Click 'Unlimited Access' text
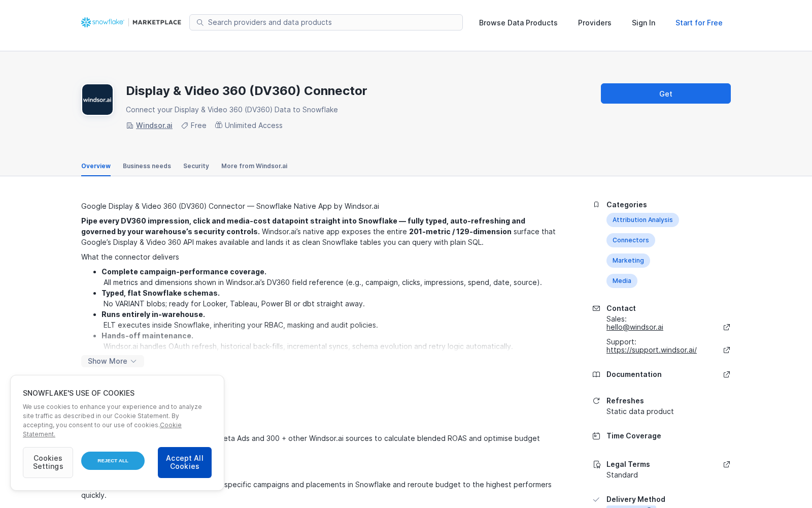 point(254,125)
